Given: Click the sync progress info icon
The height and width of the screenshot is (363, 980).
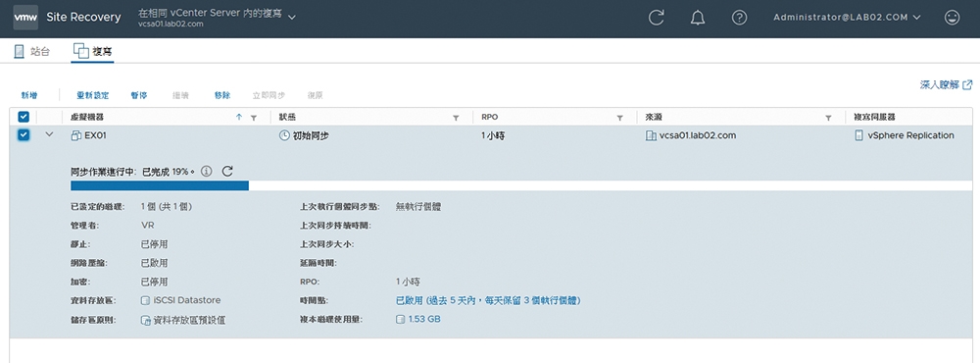Looking at the screenshot, I should (207, 171).
